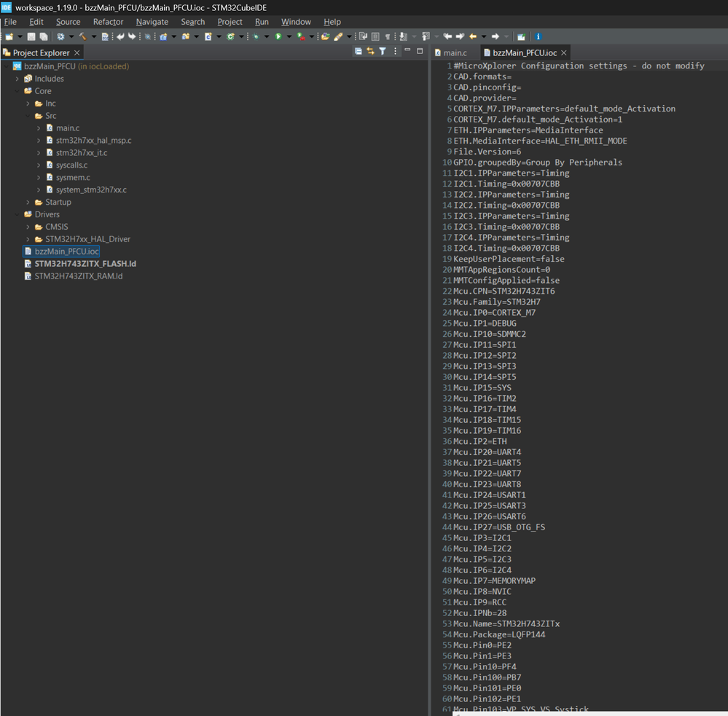Image resolution: width=728 pixels, height=716 pixels.
Task: Collapse the Src folder in tree
Action: [x=28, y=116]
